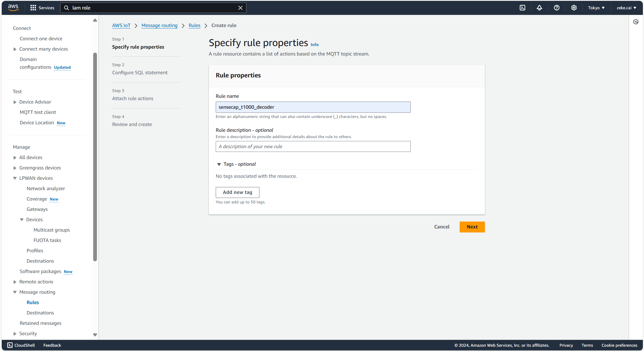The image size is (644, 351).
Task: Open the Terms footer link
Action: click(587, 345)
